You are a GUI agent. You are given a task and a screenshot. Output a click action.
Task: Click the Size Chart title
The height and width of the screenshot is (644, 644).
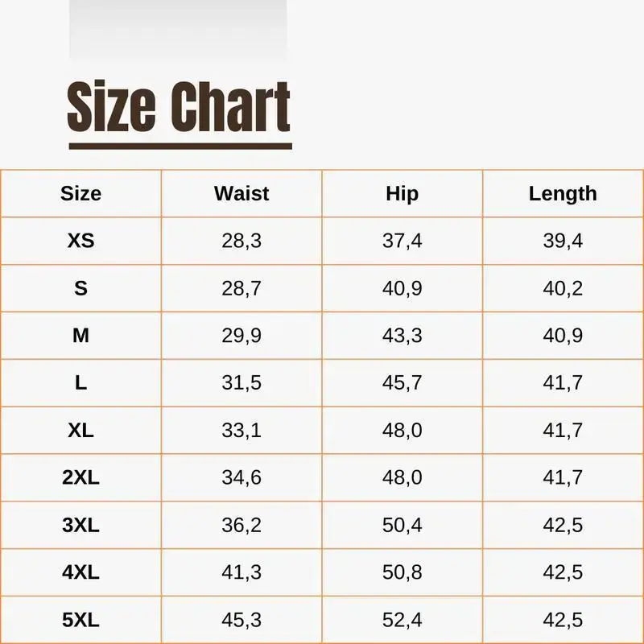pyautogui.click(x=179, y=108)
